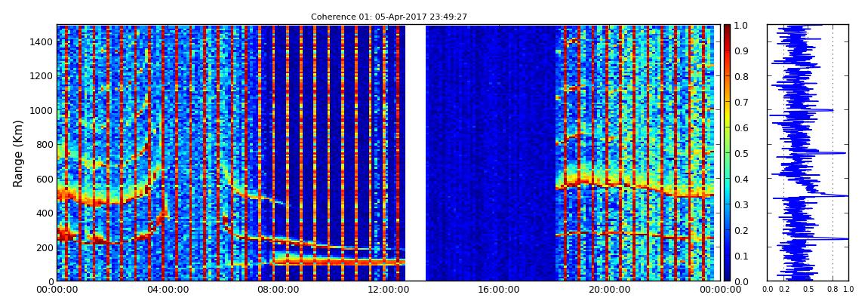Click the 04:00:00 time axis label
868x307 pixels.
pos(166,289)
